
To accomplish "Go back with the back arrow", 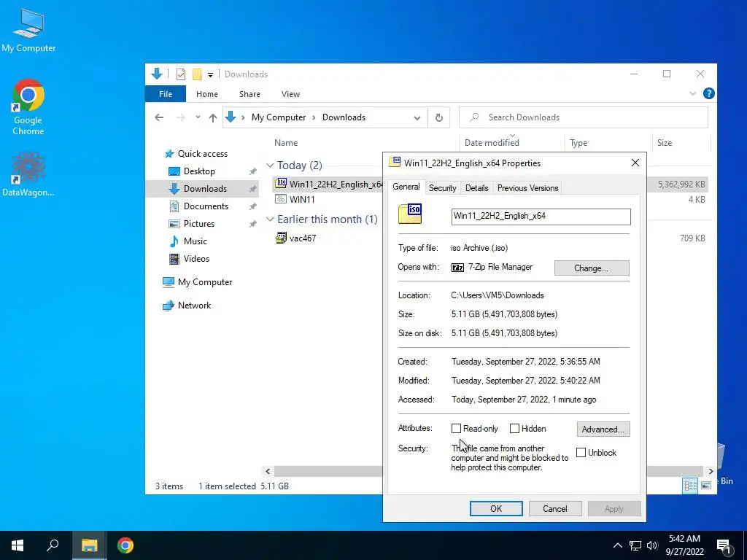I will 159,117.
